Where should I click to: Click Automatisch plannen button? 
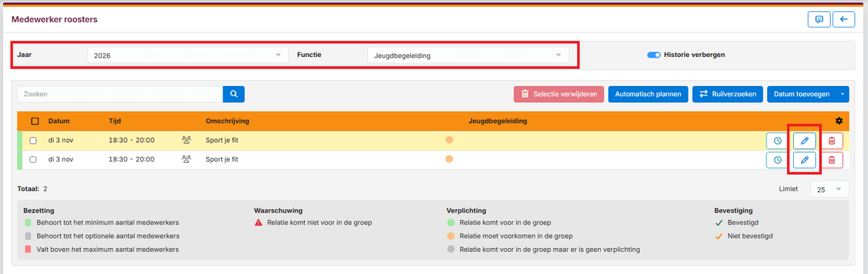648,94
